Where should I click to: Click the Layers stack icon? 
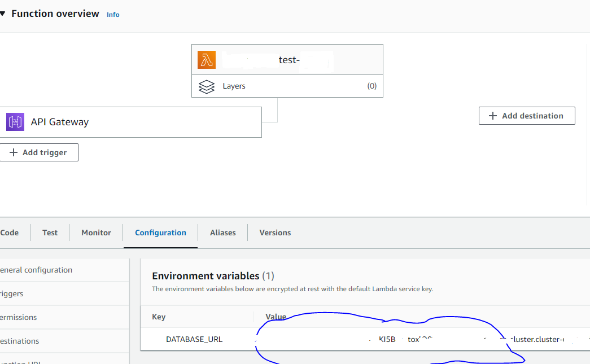point(207,86)
